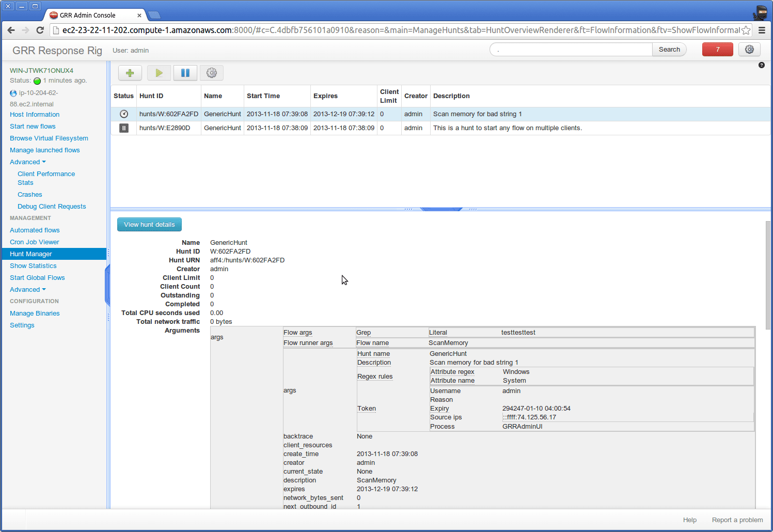Click the blue pause hunt icon
The height and width of the screenshot is (532, 773).
point(185,73)
